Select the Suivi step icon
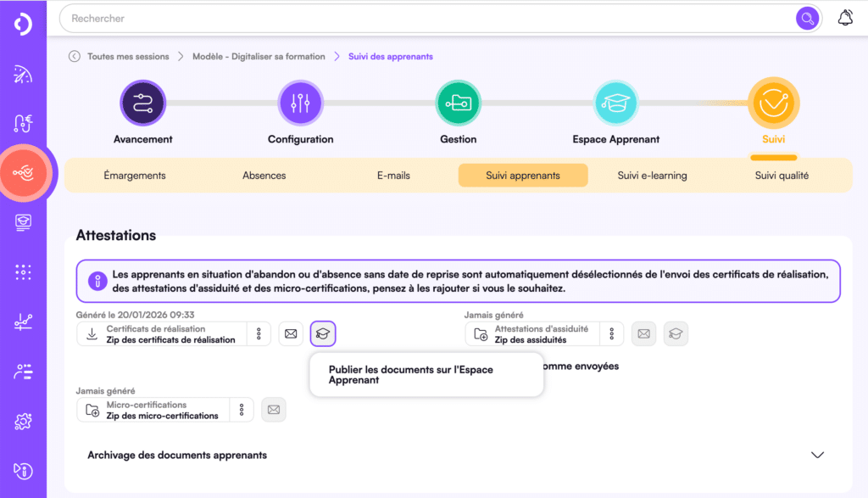This screenshot has width=868, height=498. click(773, 100)
